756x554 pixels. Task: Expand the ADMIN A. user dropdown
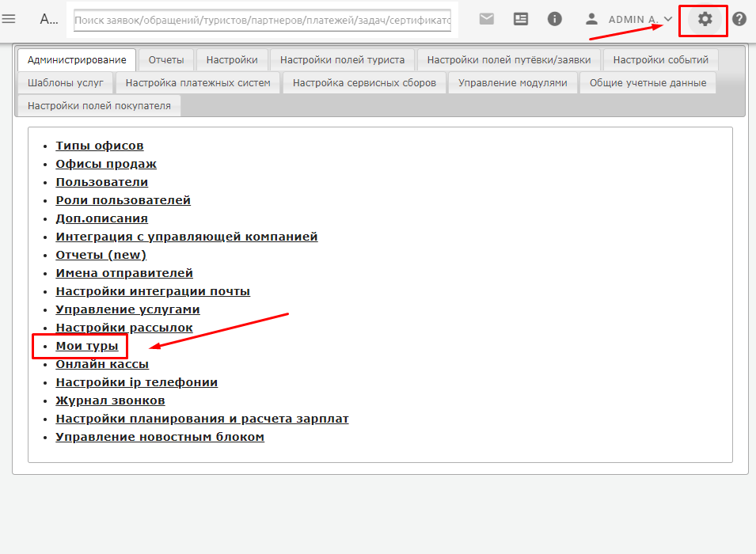pos(640,19)
